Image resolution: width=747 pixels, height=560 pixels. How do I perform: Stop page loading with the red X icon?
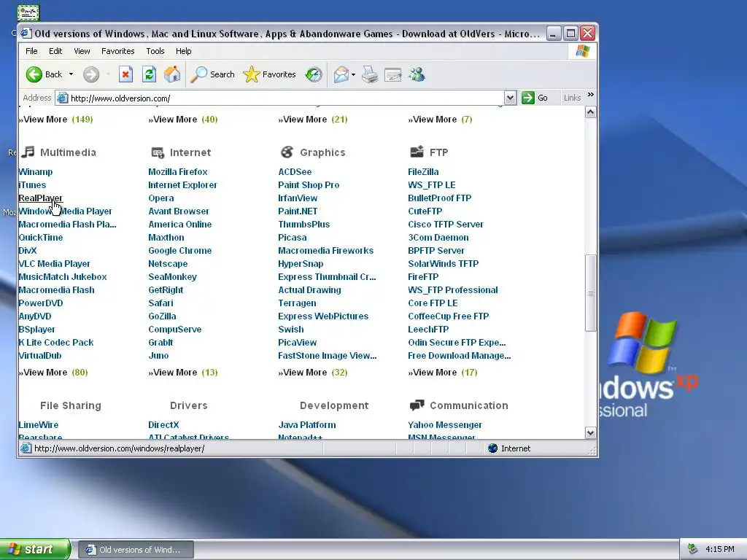point(125,74)
